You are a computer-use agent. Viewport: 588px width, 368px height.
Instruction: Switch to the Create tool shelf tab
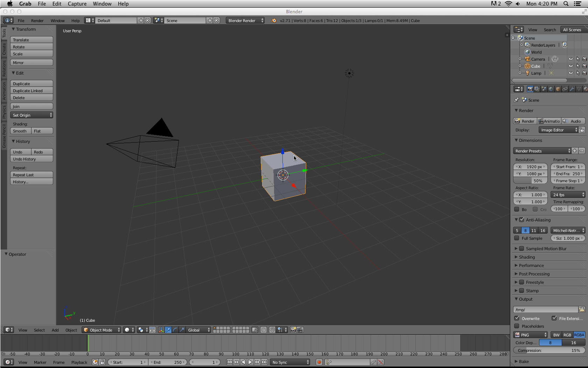coord(4,49)
